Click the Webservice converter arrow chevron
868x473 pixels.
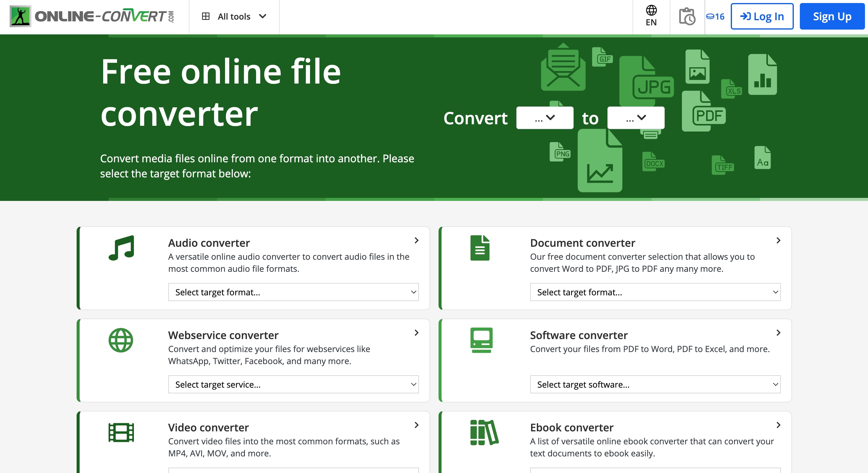pyautogui.click(x=417, y=333)
